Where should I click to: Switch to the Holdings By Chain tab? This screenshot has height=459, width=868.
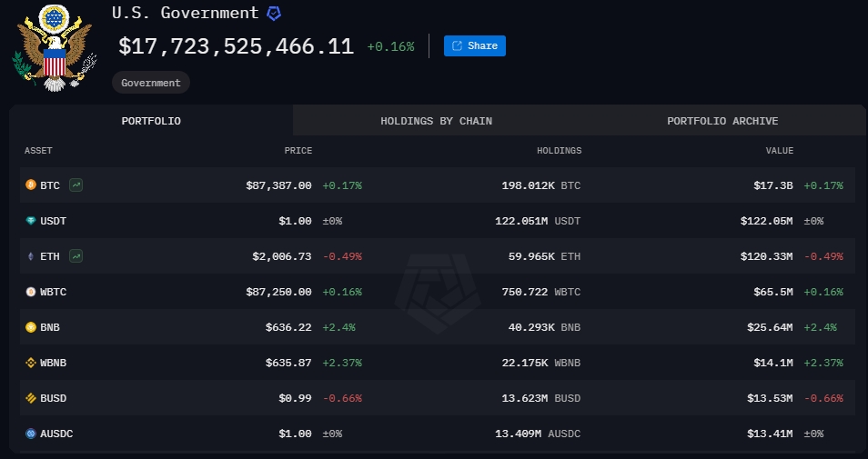coord(436,121)
